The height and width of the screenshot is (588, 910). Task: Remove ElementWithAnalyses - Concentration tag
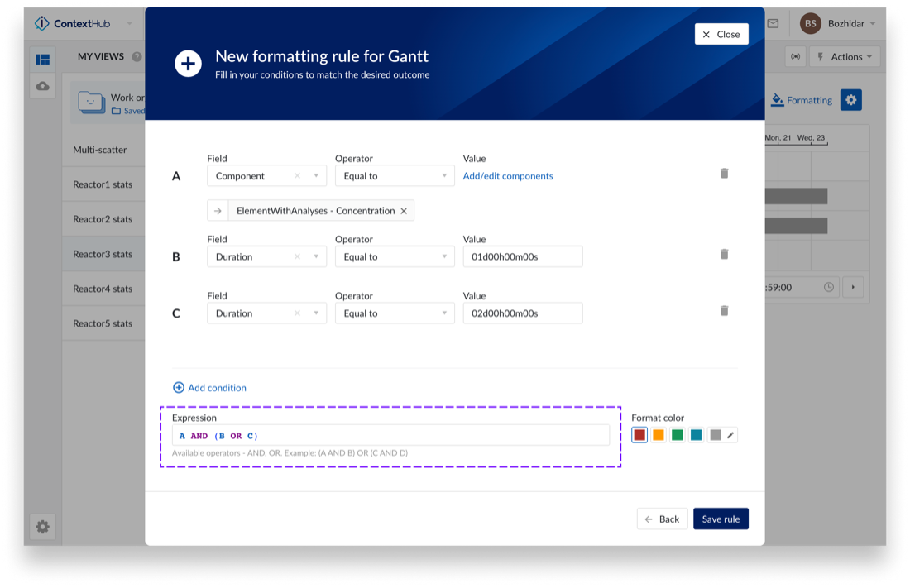point(404,211)
